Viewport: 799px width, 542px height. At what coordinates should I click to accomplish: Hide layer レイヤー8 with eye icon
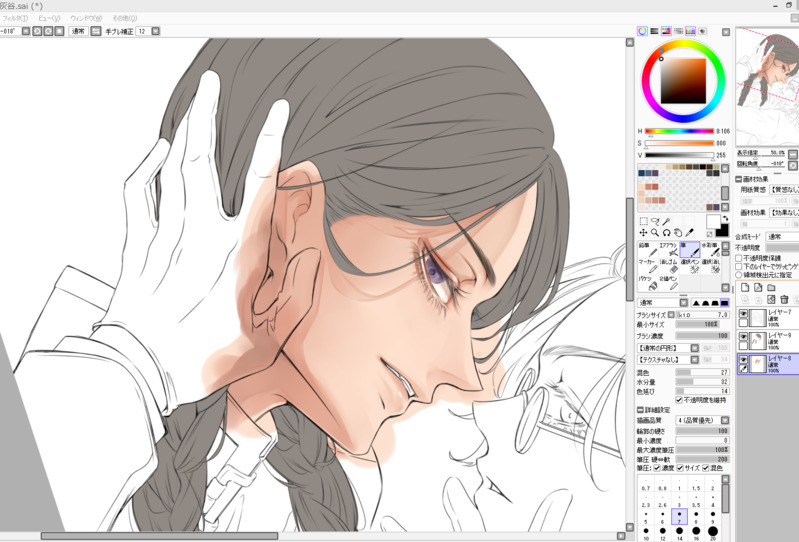click(x=743, y=360)
